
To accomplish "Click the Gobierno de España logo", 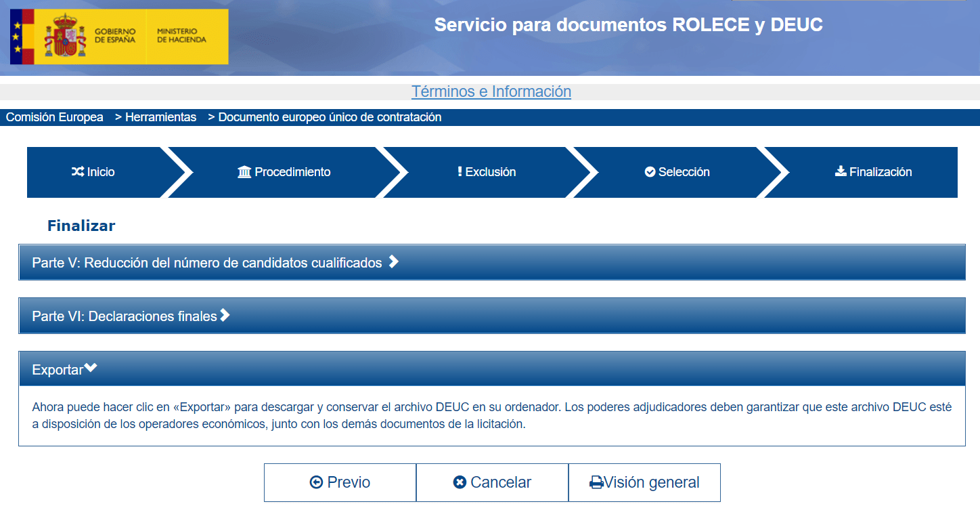I will click(119, 37).
